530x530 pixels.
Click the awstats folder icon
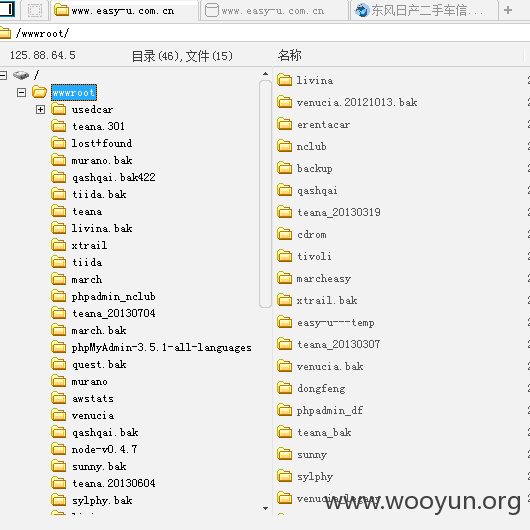59,398
